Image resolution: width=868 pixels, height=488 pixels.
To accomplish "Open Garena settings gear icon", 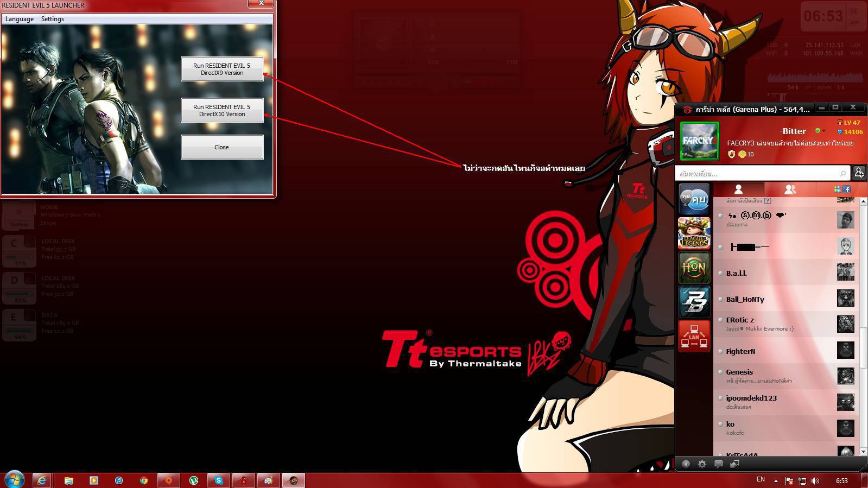I will [x=702, y=464].
